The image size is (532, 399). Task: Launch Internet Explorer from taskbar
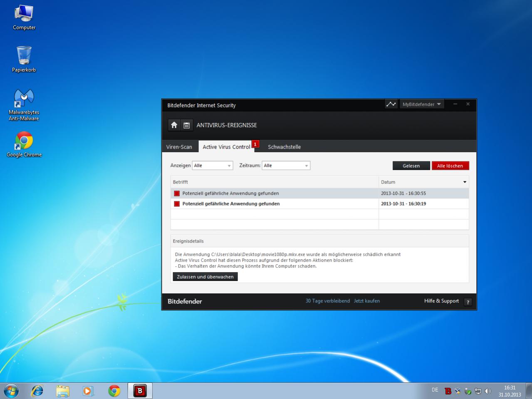[37, 391]
